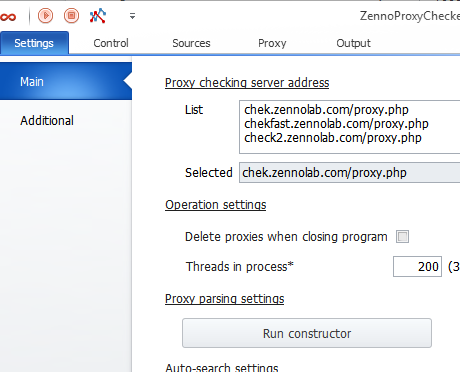This screenshot has width=460, height=372.
Task: Enable Delete proxies when closing program checkbox
Action: [x=402, y=237]
